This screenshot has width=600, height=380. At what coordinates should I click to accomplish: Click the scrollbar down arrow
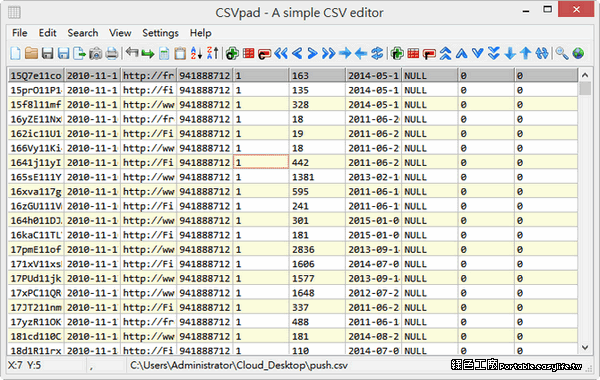tap(585, 347)
